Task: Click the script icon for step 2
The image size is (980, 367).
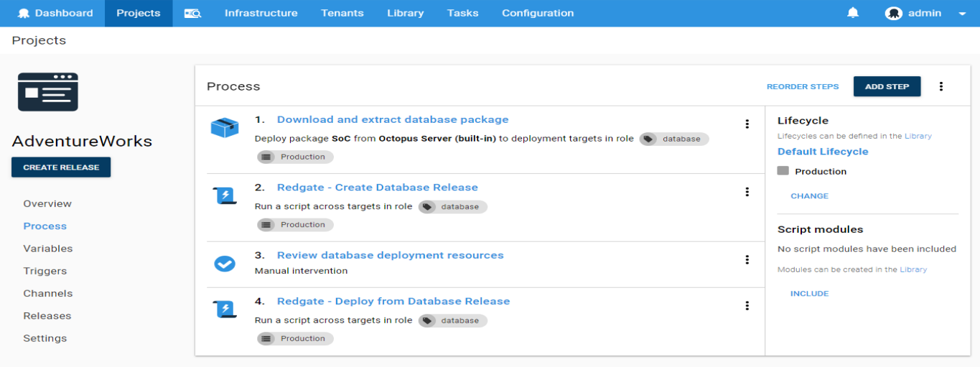Action: tap(225, 195)
